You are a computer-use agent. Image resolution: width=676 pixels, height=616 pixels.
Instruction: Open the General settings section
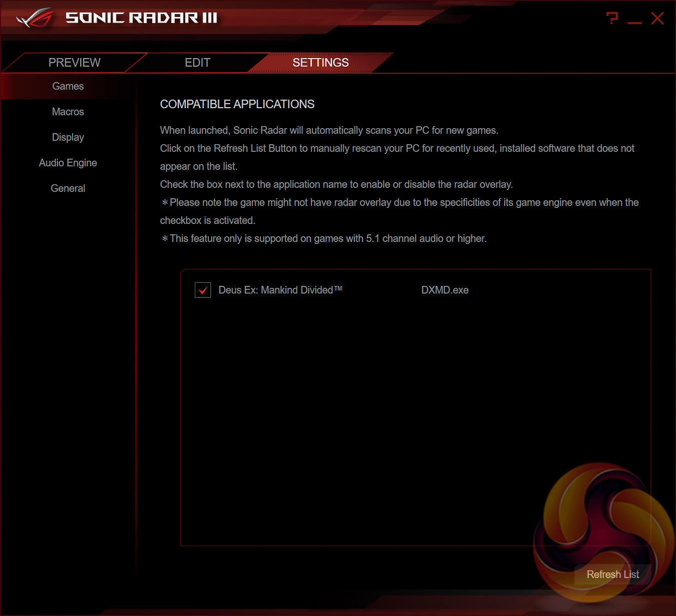tap(68, 188)
